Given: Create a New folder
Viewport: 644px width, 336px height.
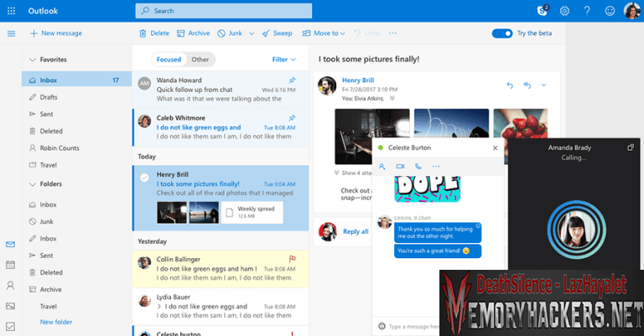Looking at the screenshot, I should [x=56, y=322].
